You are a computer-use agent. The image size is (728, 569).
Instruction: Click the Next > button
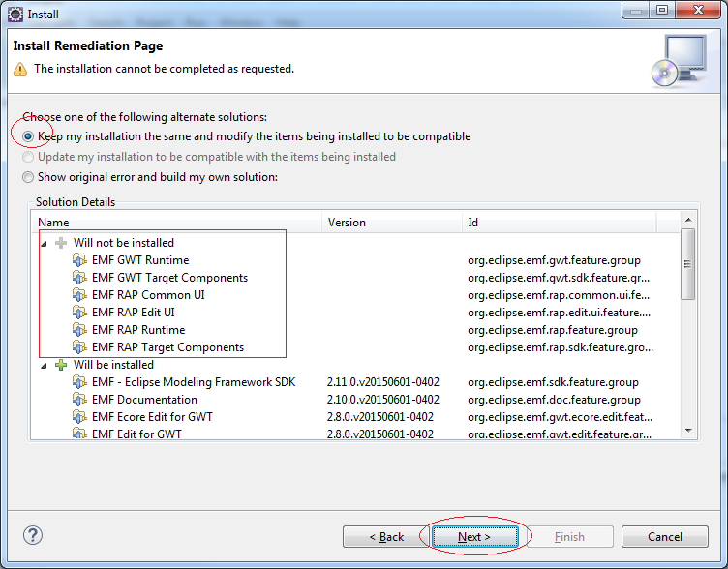(x=475, y=536)
